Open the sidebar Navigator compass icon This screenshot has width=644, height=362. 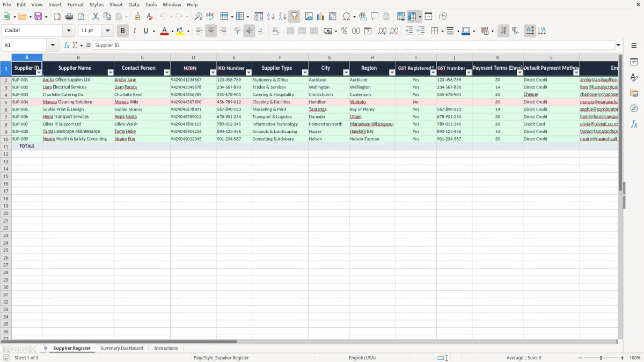[x=634, y=108]
